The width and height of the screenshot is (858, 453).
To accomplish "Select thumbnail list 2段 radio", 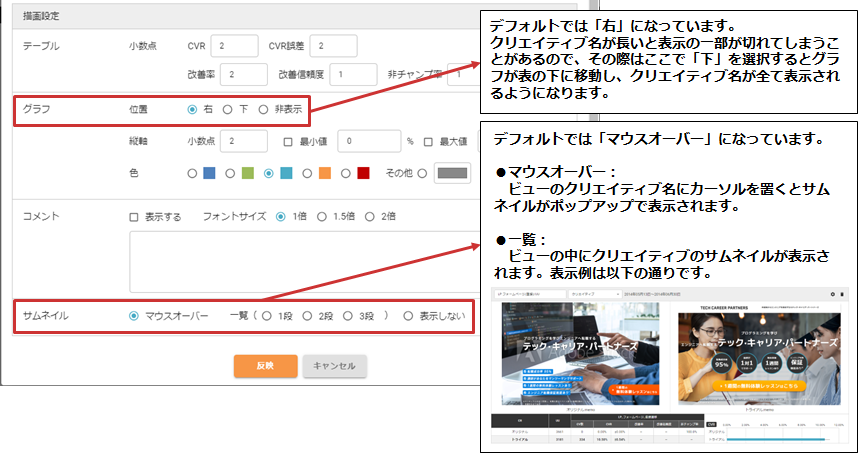I will click(x=308, y=316).
